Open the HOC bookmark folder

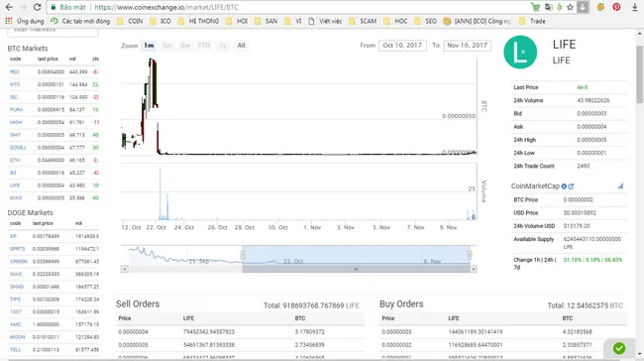(x=395, y=21)
